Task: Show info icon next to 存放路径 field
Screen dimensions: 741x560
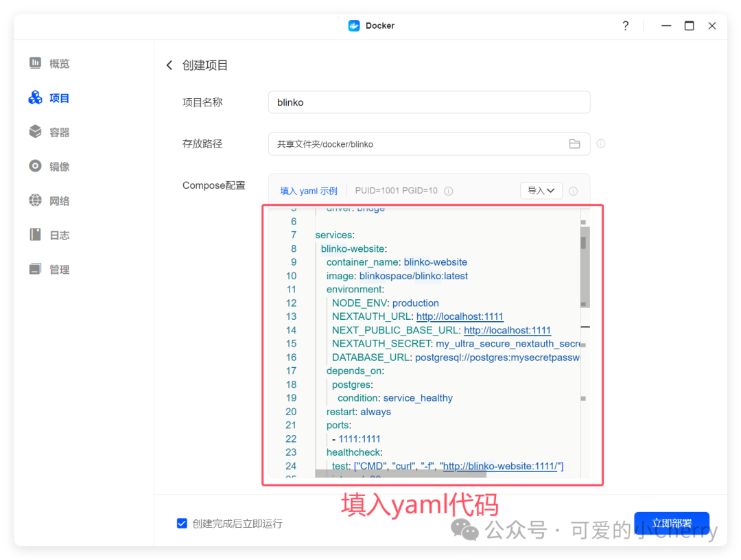Action: [600, 143]
